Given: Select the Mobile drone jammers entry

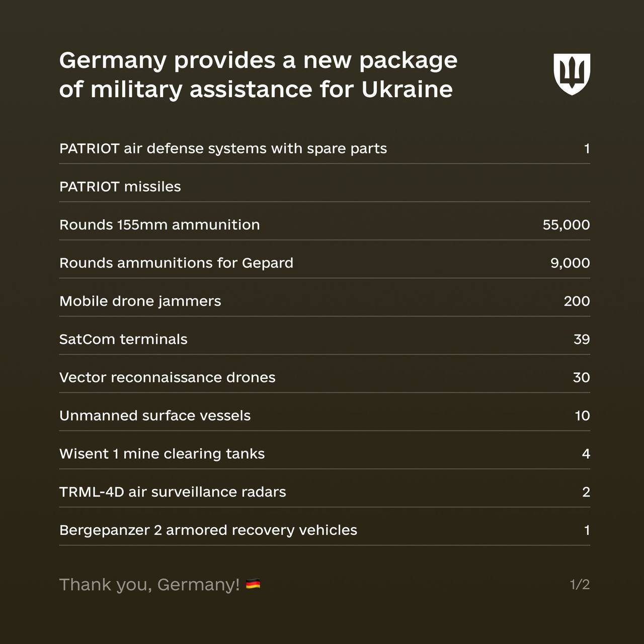Looking at the screenshot, I should point(140,301).
